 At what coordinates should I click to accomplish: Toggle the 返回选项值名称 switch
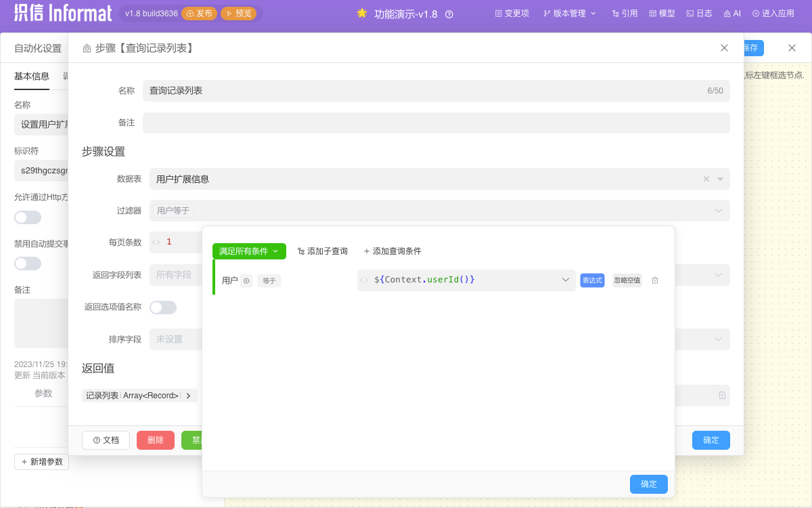point(162,307)
